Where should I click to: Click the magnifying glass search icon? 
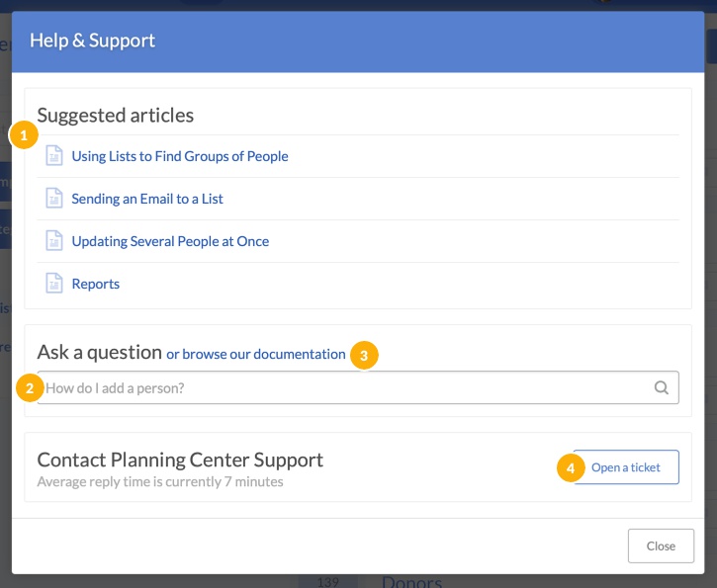pyautogui.click(x=662, y=388)
